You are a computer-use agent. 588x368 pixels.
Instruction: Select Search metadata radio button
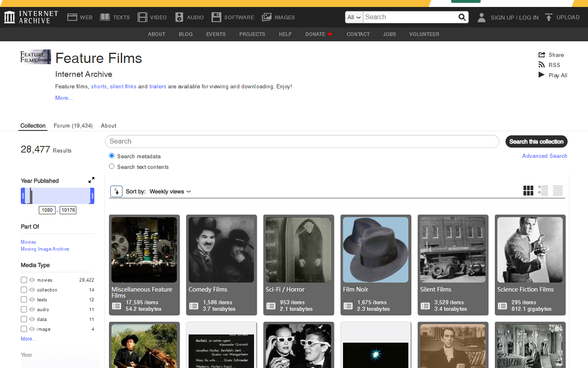pyautogui.click(x=111, y=156)
